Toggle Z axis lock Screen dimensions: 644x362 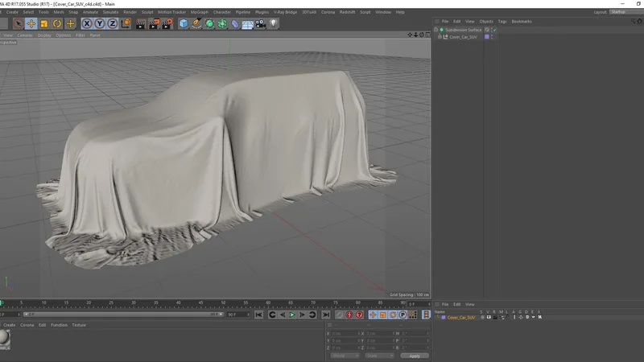point(112,24)
